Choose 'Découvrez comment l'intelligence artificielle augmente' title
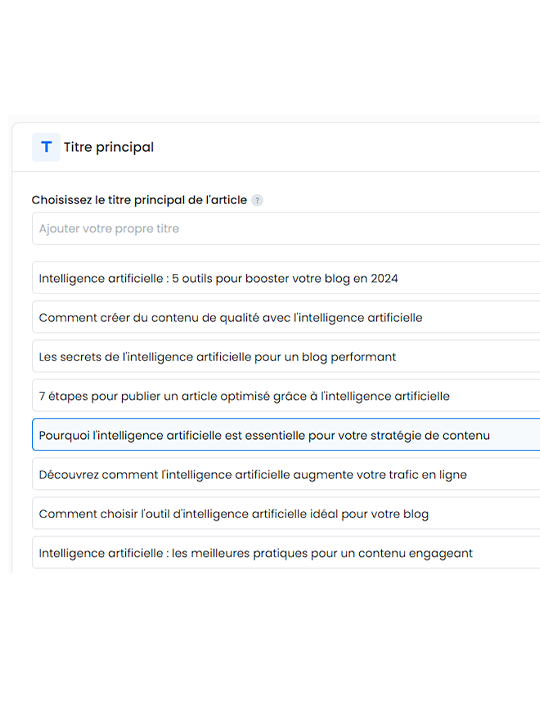Image resolution: width=540 pixels, height=720 pixels. click(x=286, y=474)
